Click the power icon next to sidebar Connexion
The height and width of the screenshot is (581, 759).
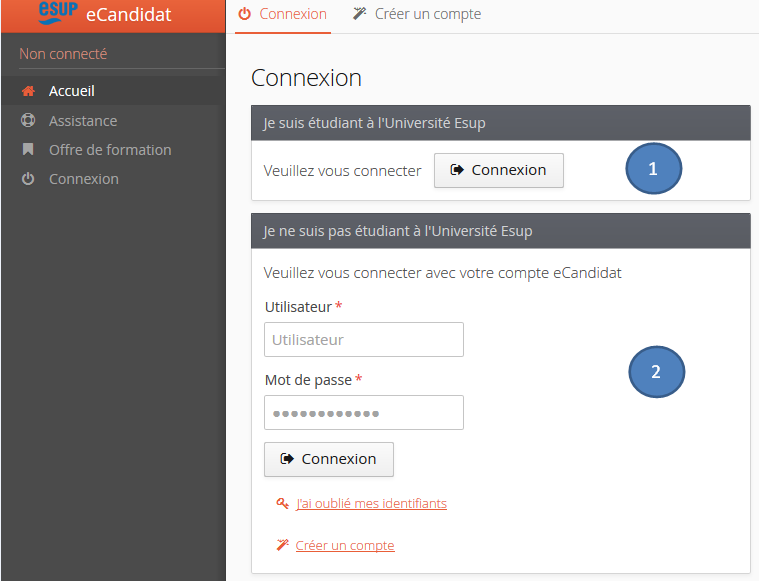point(28,179)
